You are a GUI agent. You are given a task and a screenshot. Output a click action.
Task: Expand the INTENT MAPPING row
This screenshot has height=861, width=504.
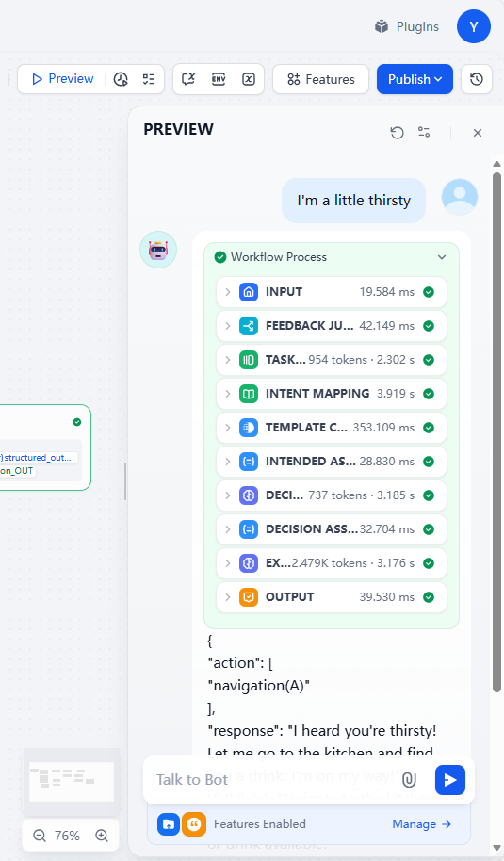tap(332, 394)
